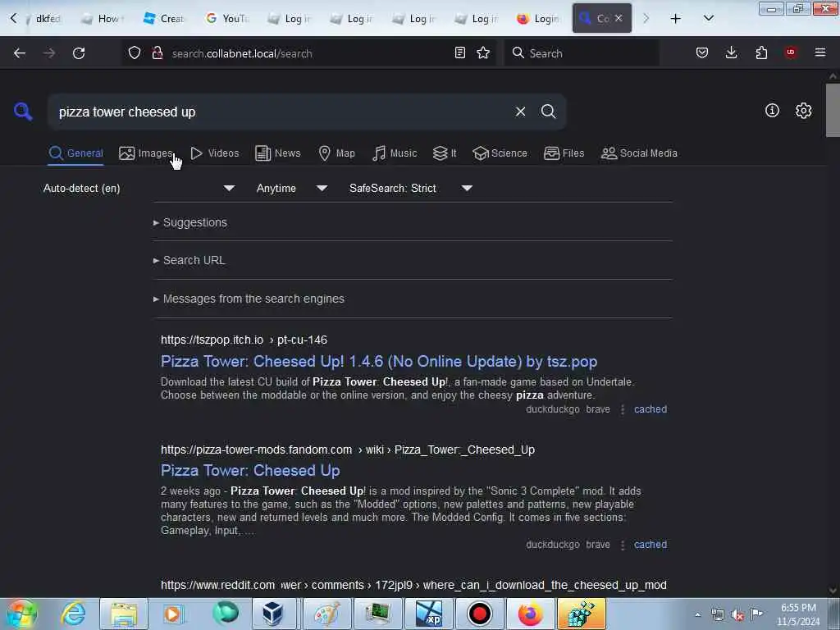Viewport: 840px width, 630px height.
Task: Click the taskbar clock showing 6:55 PM
Action: (x=798, y=614)
